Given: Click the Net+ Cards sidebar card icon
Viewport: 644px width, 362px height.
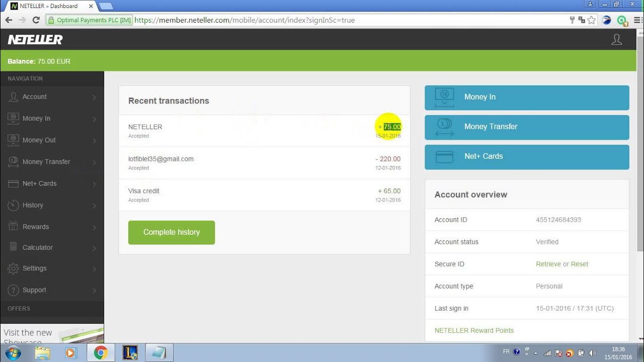Looking at the screenshot, I should coord(14,184).
